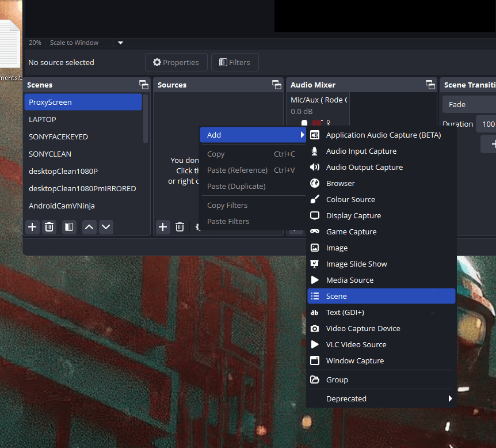Pop out the Sources dock icon
This screenshot has width=496, height=448.
pos(276,85)
